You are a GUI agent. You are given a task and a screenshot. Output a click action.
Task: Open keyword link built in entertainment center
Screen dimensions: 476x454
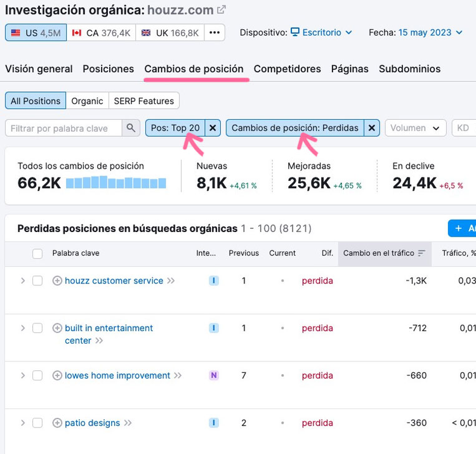point(109,334)
